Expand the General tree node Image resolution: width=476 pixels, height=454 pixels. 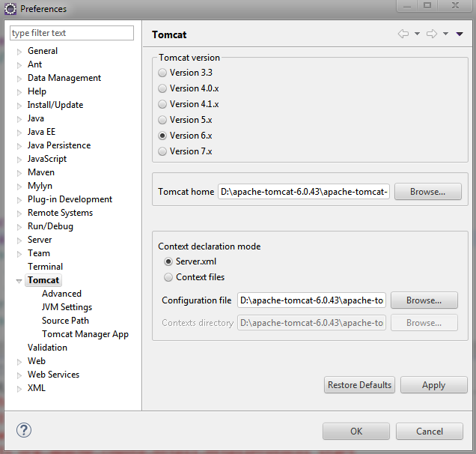[x=19, y=52]
